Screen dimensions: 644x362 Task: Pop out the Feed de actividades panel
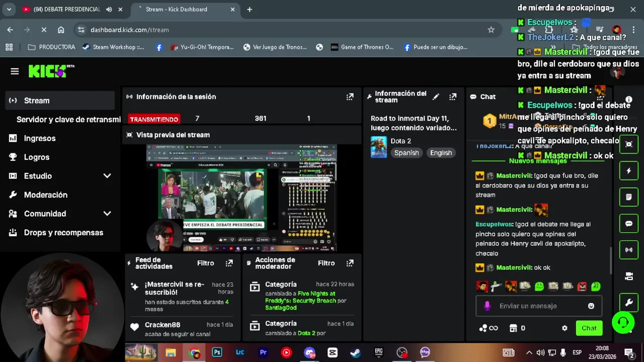click(x=229, y=263)
